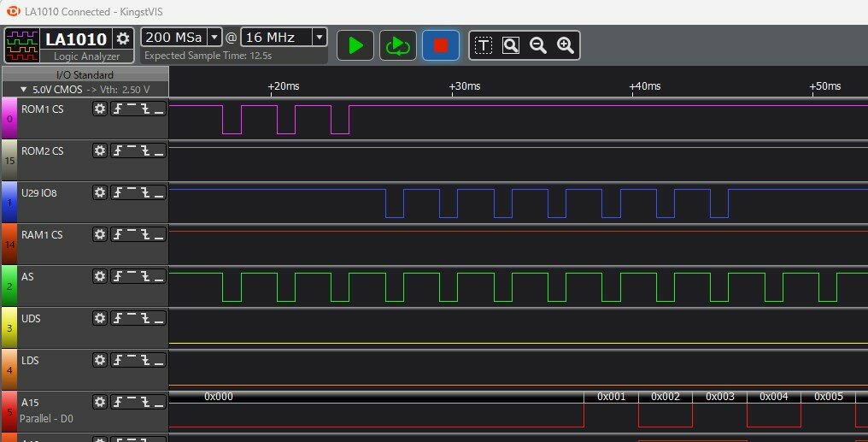Click the 0x002 decoded value on parallel bus
This screenshot has height=442, width=868.
pos(665,397)
